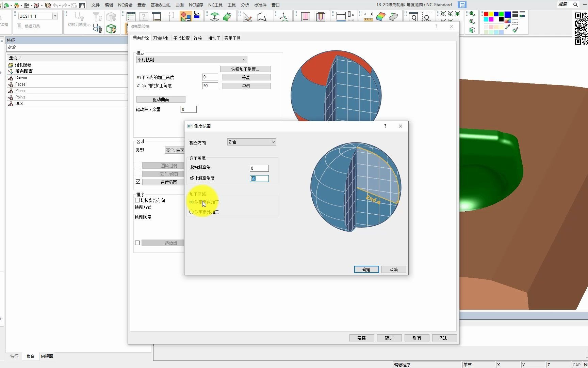Click the zoom window magnifier icon

pyautogui.click(x=413, y=17)
